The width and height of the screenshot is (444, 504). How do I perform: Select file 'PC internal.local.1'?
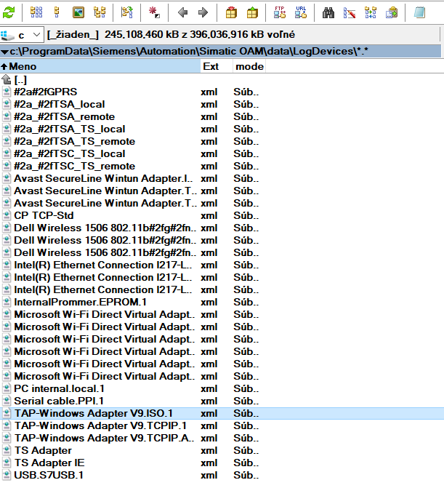pos(59,388)
